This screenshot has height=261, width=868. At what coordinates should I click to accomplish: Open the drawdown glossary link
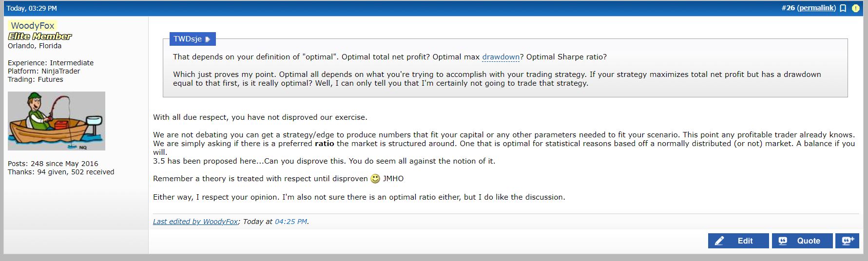[x=501, y=57]
